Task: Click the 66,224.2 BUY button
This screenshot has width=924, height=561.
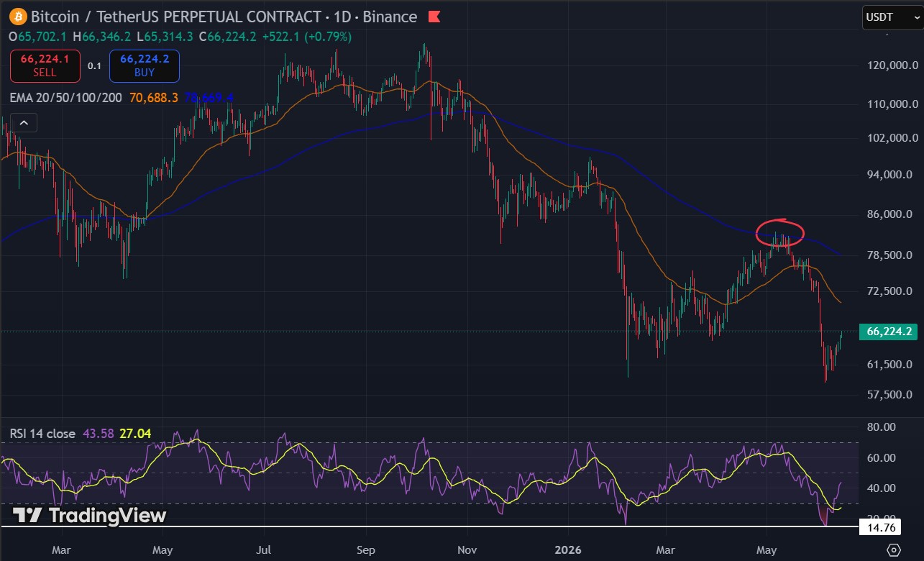Action: [x=145, y=65]
